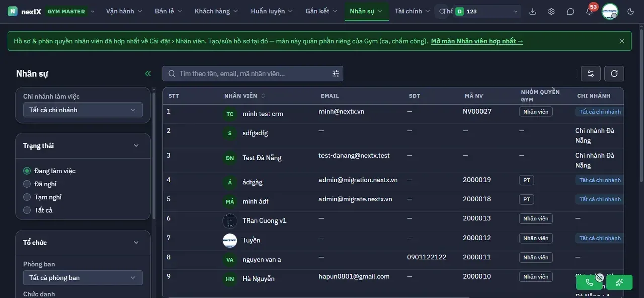Collapse the Trạng thái section
Screen dimensions: 644x298
(136, 146)
